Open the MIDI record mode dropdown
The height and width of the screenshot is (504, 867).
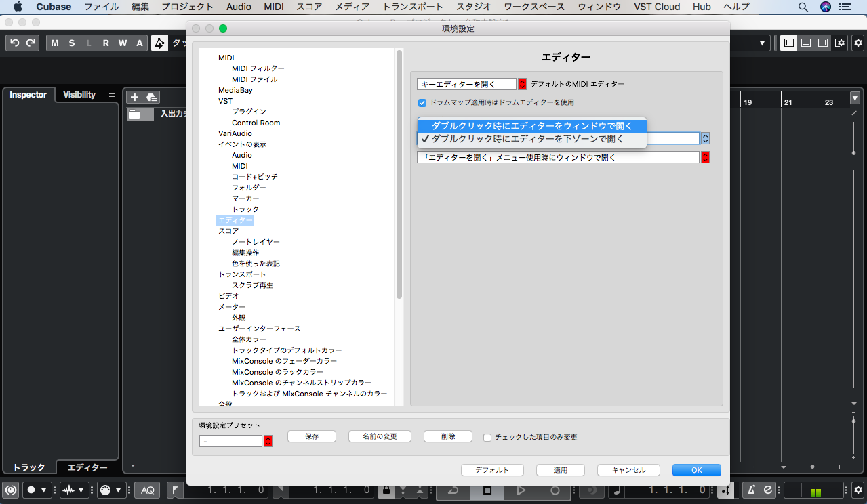110,490
